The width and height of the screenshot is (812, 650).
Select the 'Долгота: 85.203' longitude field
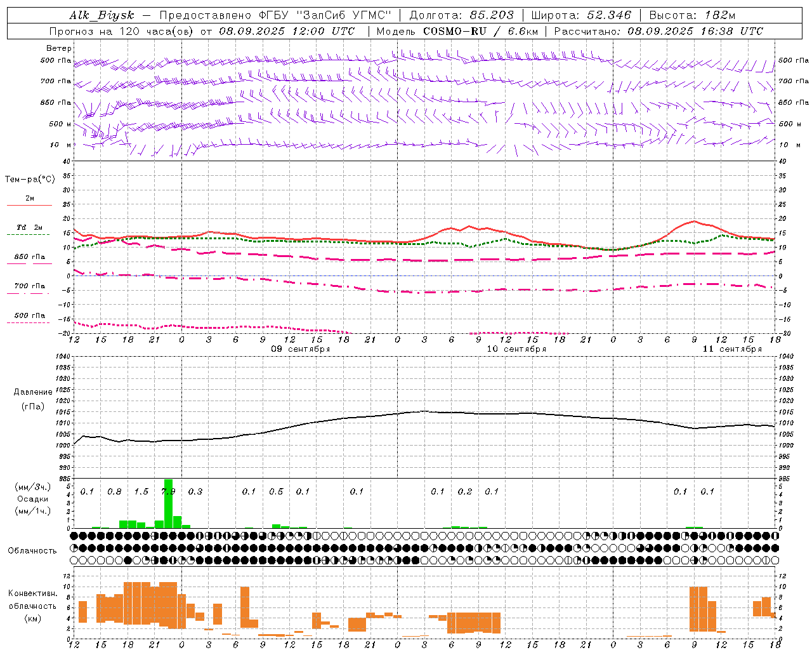(461, 15)
